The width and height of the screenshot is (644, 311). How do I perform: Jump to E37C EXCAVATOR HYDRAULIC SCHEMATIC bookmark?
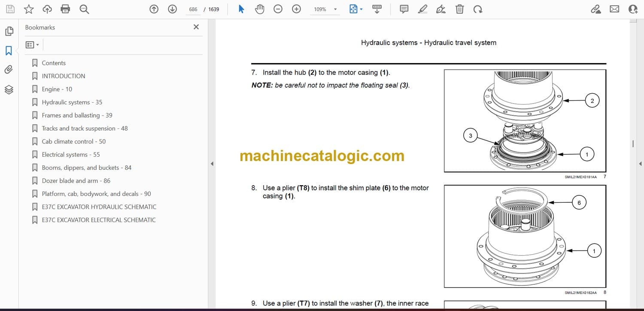coord(99,207)
